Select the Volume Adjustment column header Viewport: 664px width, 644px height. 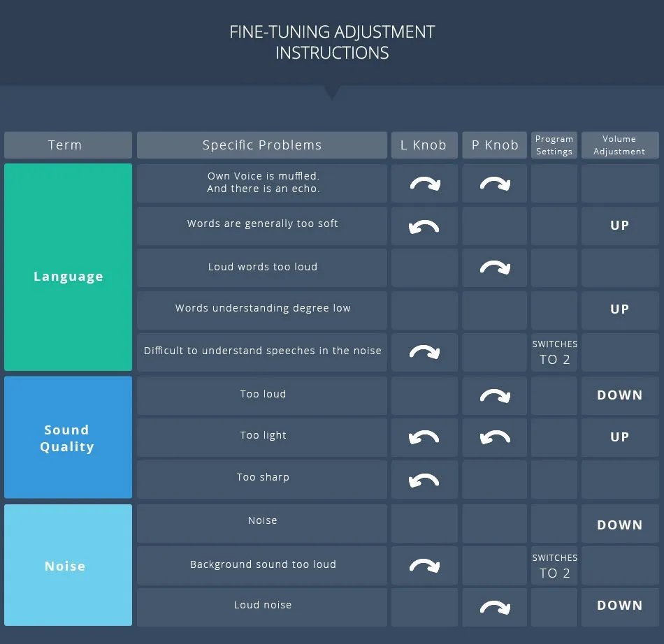point(620,145)
